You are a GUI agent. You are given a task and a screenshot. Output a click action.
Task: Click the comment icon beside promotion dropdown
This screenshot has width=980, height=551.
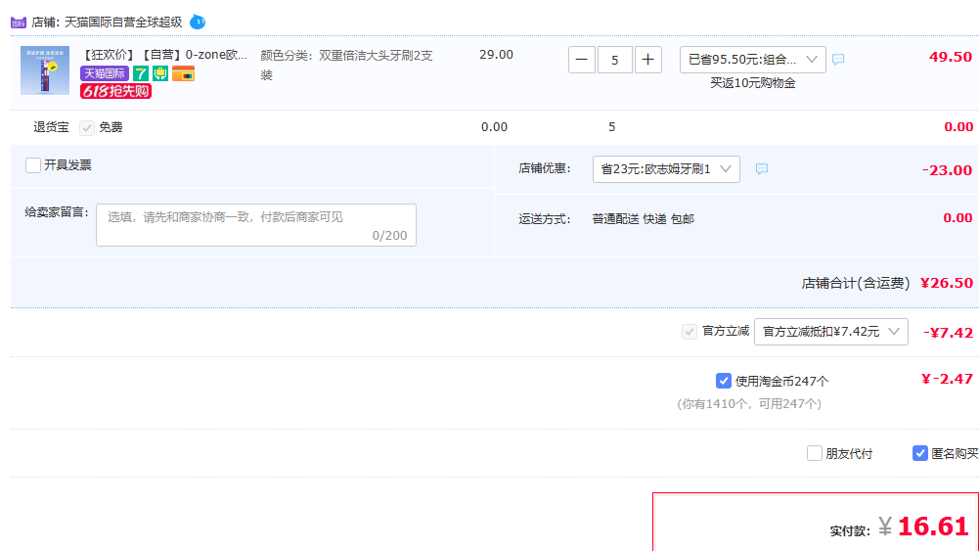838,60
